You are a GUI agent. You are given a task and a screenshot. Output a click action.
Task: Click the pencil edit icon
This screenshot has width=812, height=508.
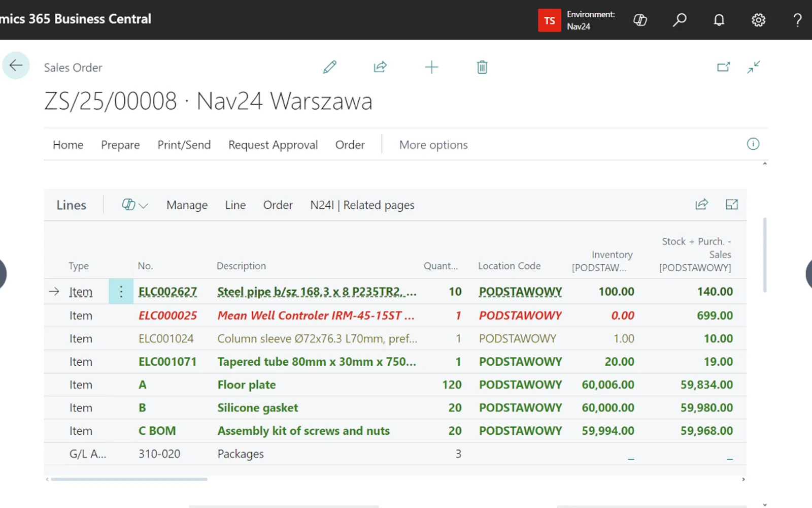coord(330,67)
